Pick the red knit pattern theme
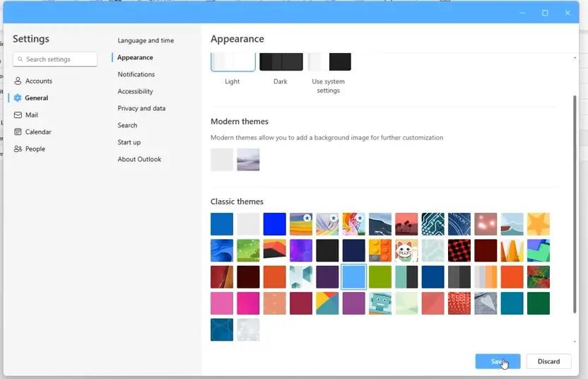 [x=459, y=303]
